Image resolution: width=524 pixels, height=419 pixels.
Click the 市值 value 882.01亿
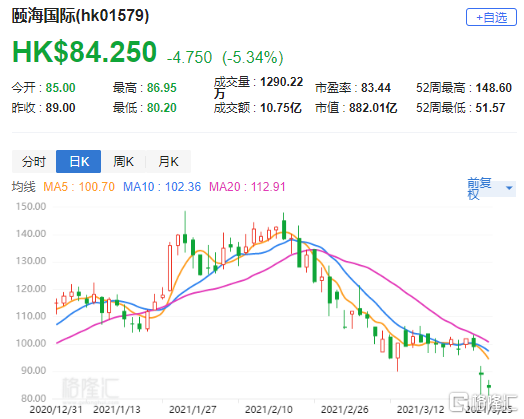(x=373, y=108)
